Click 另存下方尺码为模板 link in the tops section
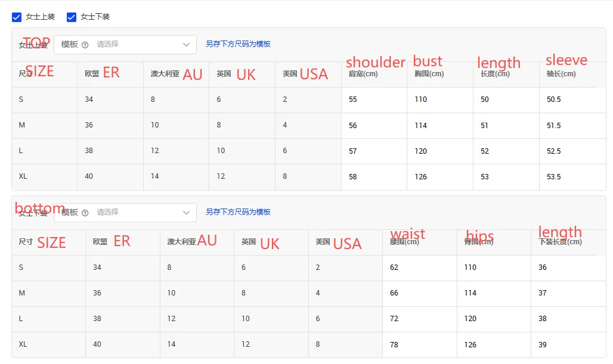The height and width of the screenshot is (364, 613). coord(238,44)
